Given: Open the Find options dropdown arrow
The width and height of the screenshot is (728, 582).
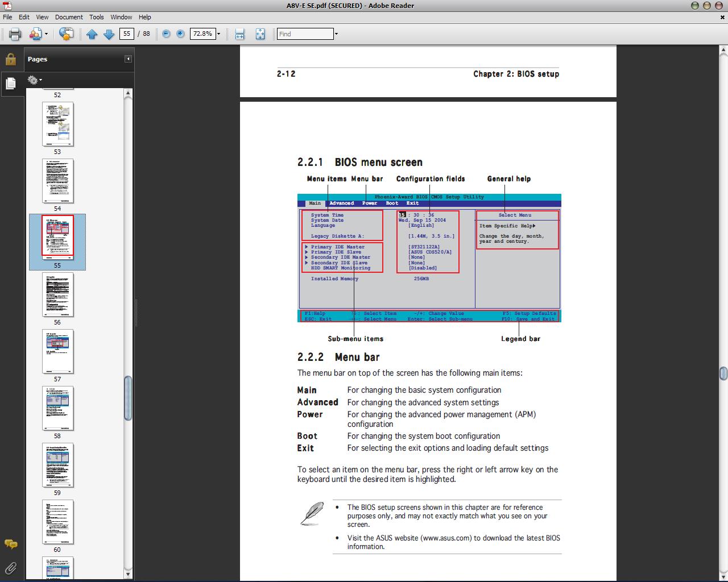Looking at the screenshot, I should click(x=336, y=34).
